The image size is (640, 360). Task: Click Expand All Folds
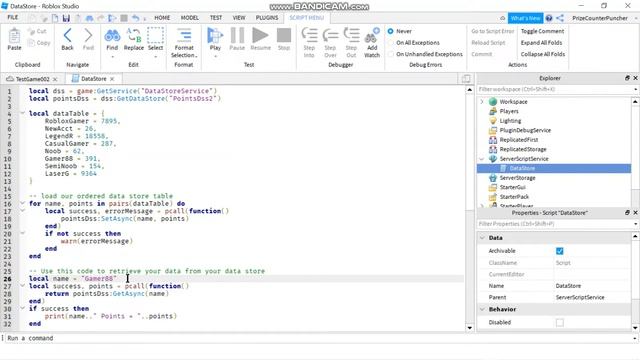pos(541,43)
